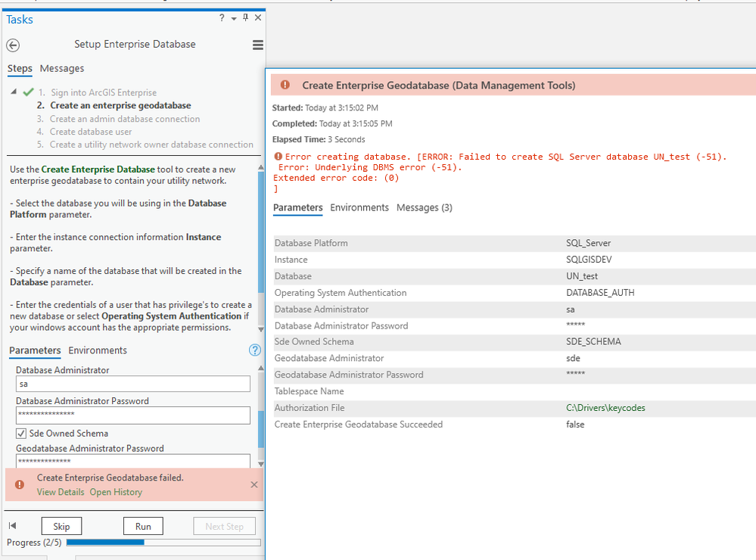Click the Database Administrator input field
This screenshot has height=560, width=756.
click(x=133, y=384)
